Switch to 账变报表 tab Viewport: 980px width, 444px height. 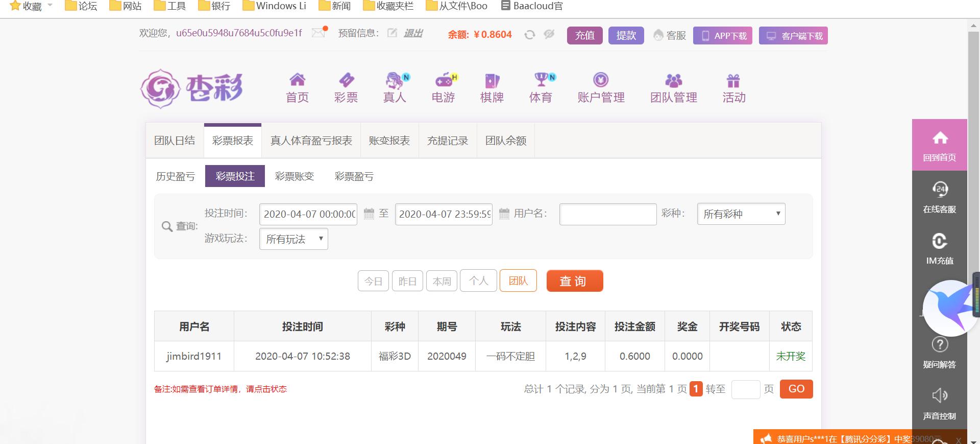coord(389,141)
